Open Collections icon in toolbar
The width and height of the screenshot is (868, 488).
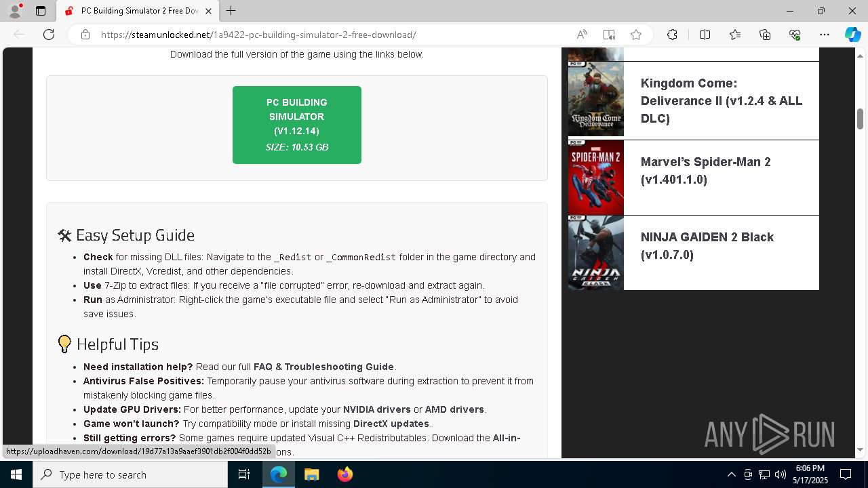765,35
